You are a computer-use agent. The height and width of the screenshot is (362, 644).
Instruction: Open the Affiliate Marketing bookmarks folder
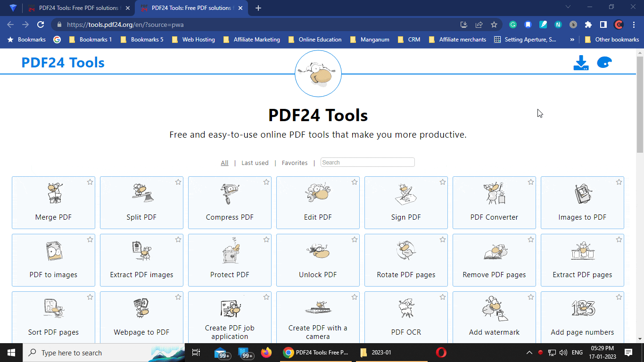pyautogui.click(x=251, y=40)
